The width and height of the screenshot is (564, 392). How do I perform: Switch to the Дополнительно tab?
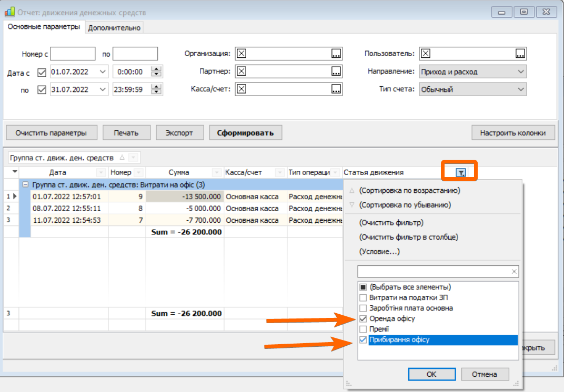tap(114, 28)
